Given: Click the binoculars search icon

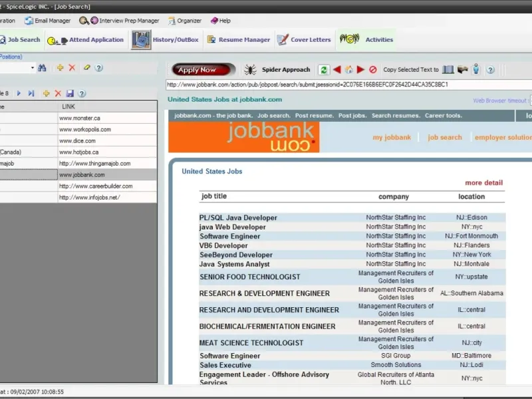Looking at the screenshot, I should [42, 68].
